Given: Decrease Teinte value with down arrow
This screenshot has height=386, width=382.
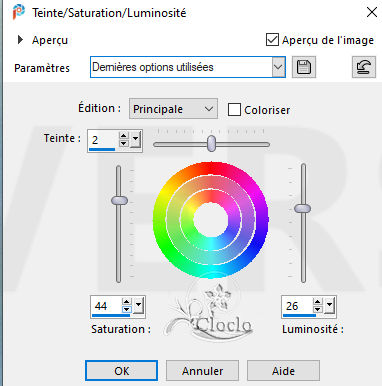Looking at the screenshot, I should pos(124,143).
